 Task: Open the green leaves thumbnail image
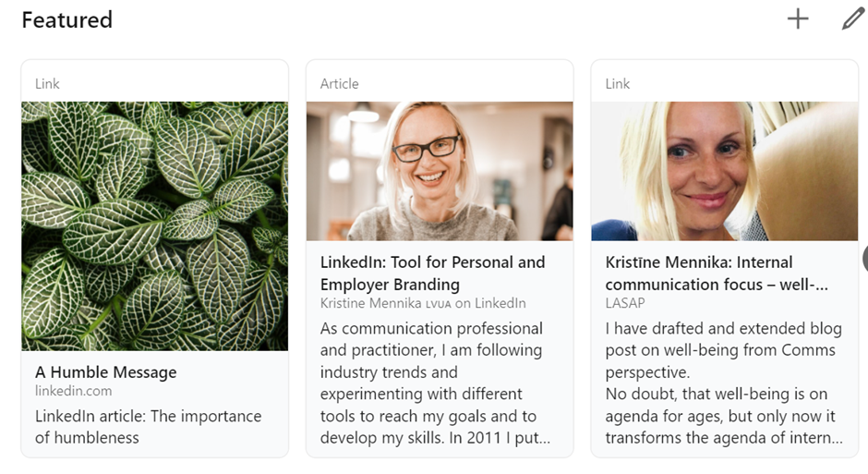pos(154,226)
